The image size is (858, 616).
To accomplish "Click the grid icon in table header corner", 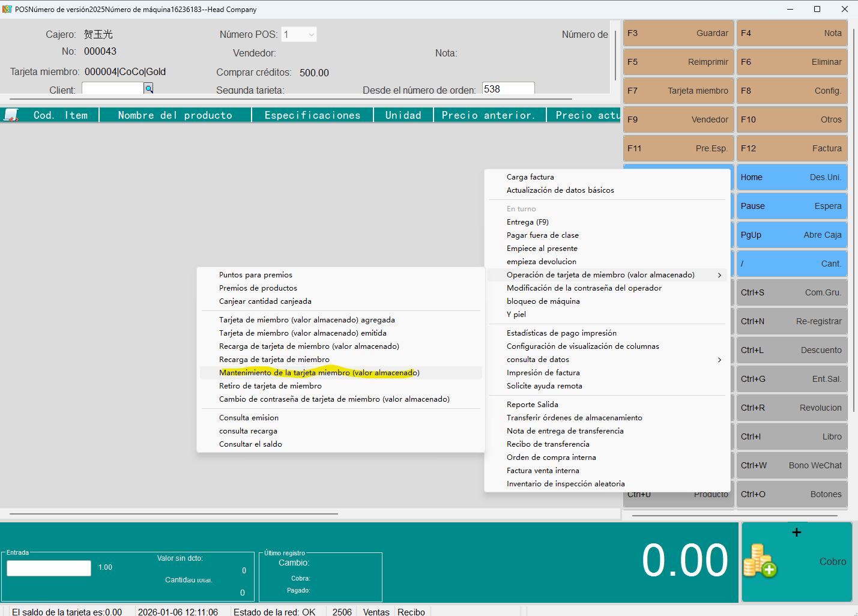I will point(11,115).
